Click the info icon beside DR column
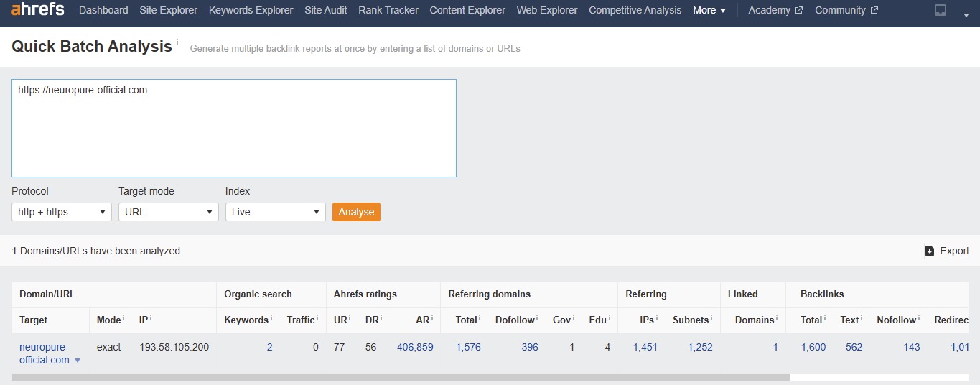Image resolution: width=980 pixels, height=385 pixels. point(381,318)
